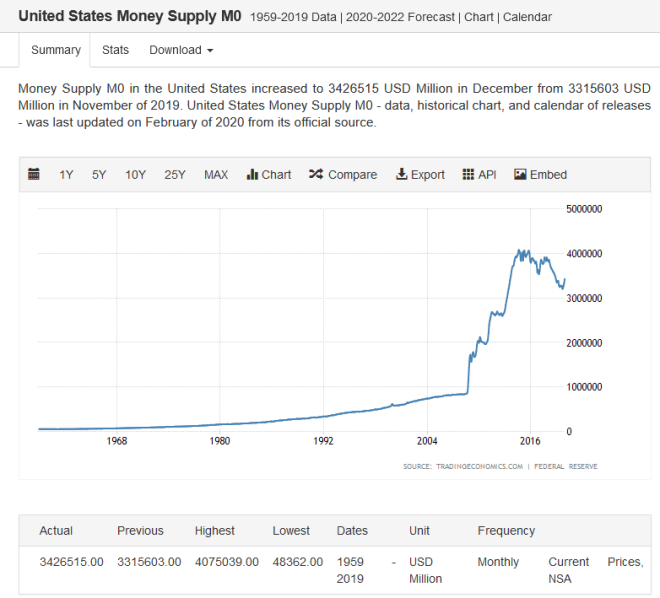Click the TRADINGECONOMICS.COM source label

pos(479,466)
